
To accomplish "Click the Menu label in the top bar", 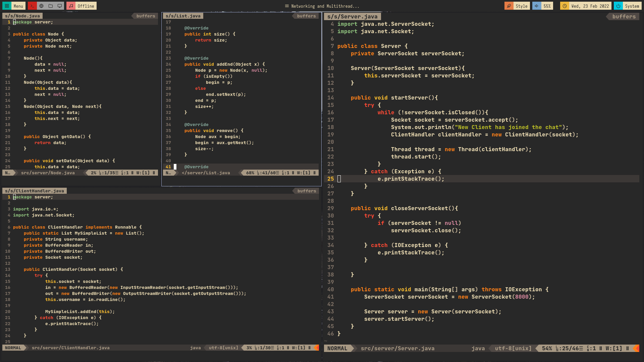I will pyautogui.click(x=18, y=6).
